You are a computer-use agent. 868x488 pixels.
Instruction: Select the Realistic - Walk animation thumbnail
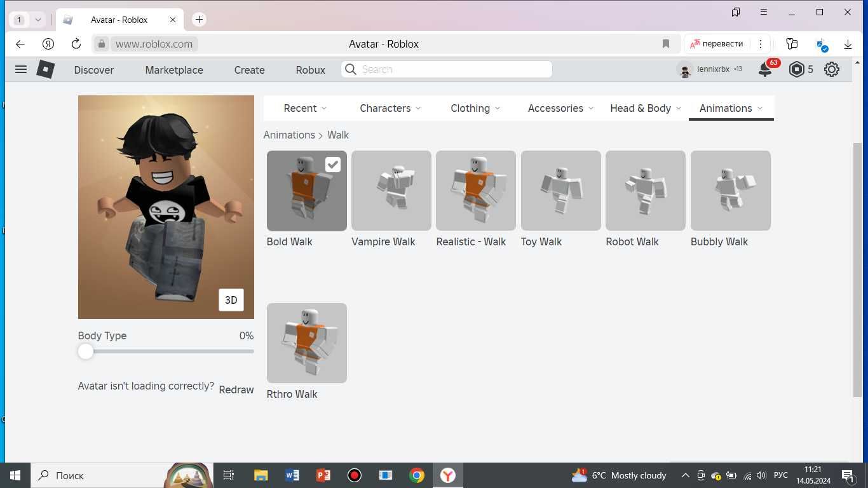point(476,191)
